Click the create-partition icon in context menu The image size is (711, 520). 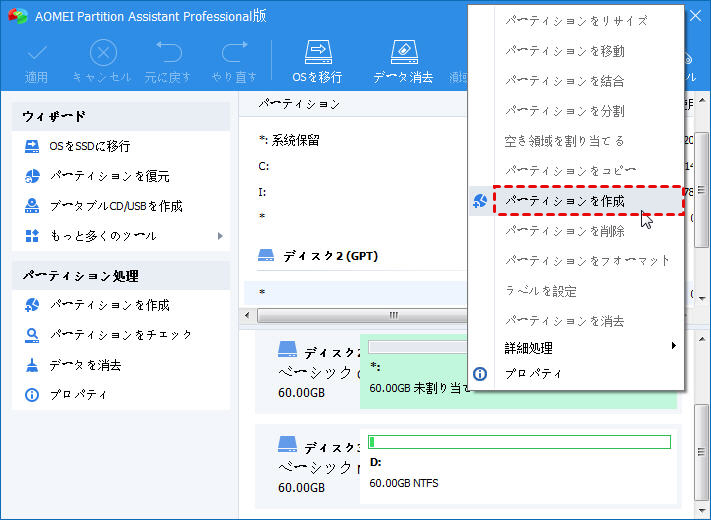pyautogui.click(x=480, y=201)
